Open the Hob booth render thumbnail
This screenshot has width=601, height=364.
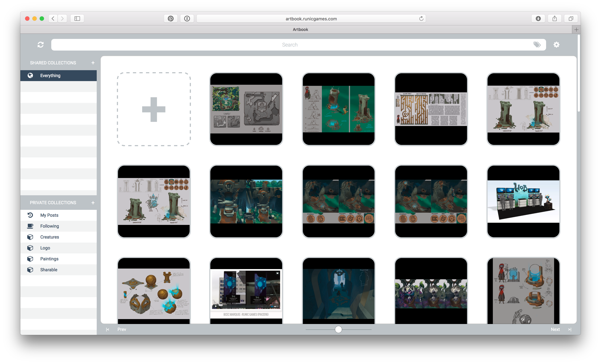523,201
